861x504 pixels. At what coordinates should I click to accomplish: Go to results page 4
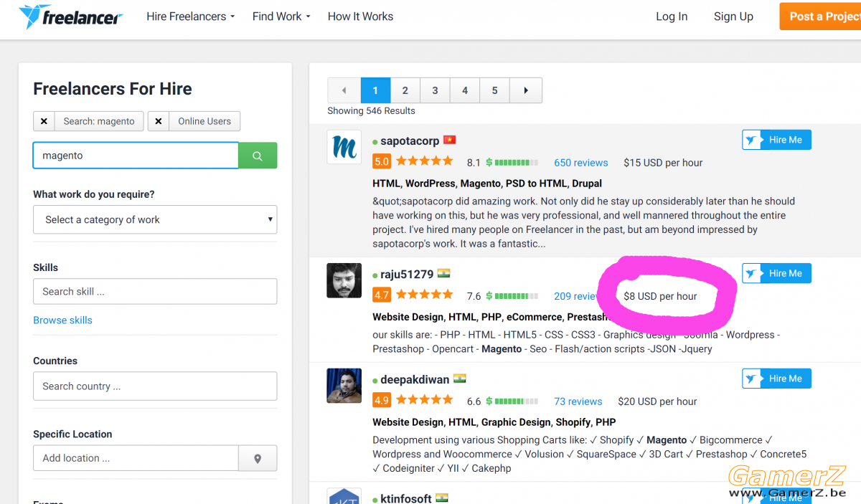click(465, 90)
